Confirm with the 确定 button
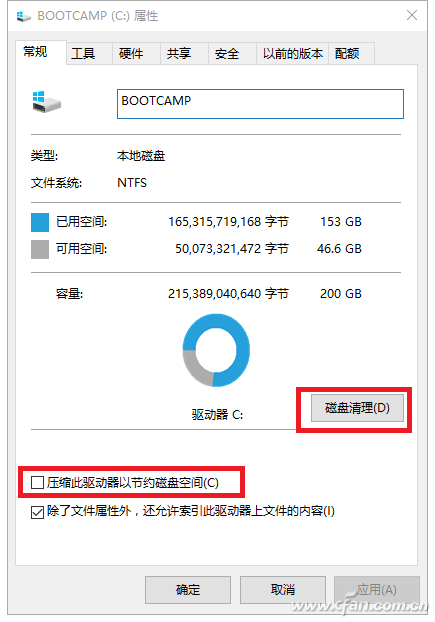Screen dimensions: 435x622 coord(188,590)
